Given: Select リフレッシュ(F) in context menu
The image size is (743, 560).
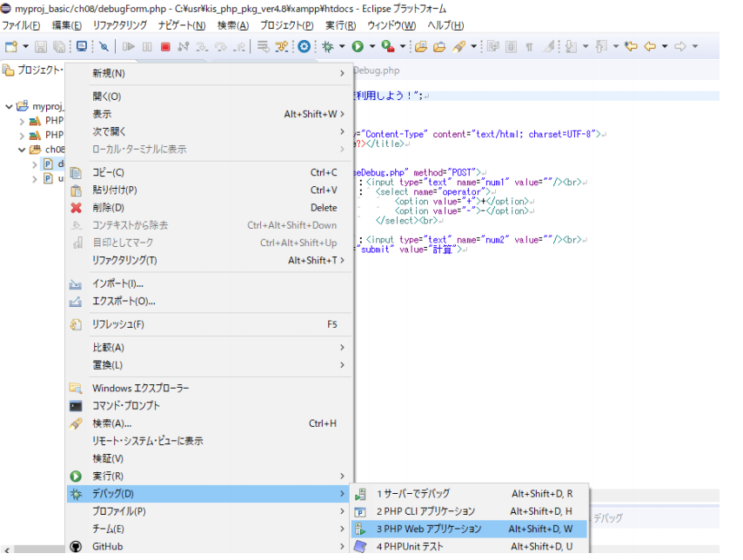Looking at the screenshot, I should coord(118,324).
